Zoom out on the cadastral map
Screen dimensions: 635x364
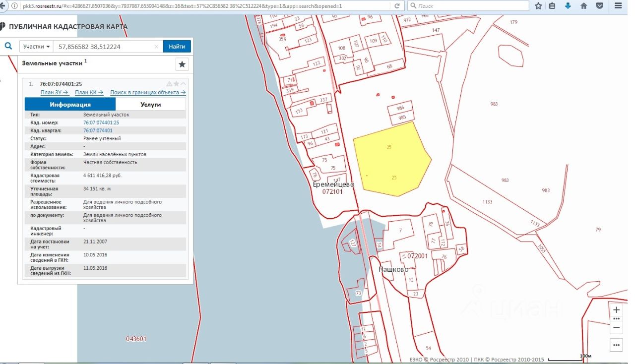coord(617,327)
